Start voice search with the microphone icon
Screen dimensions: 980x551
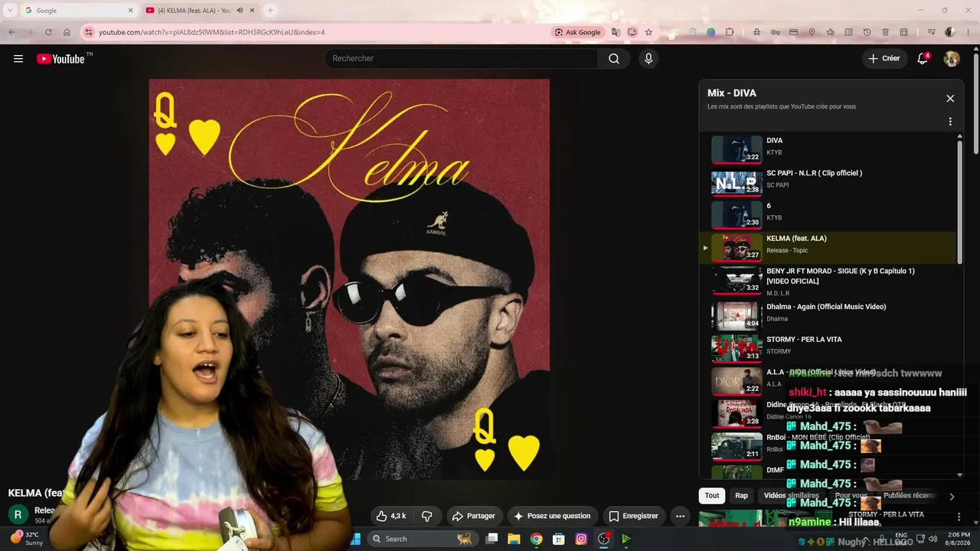point(648,59)
